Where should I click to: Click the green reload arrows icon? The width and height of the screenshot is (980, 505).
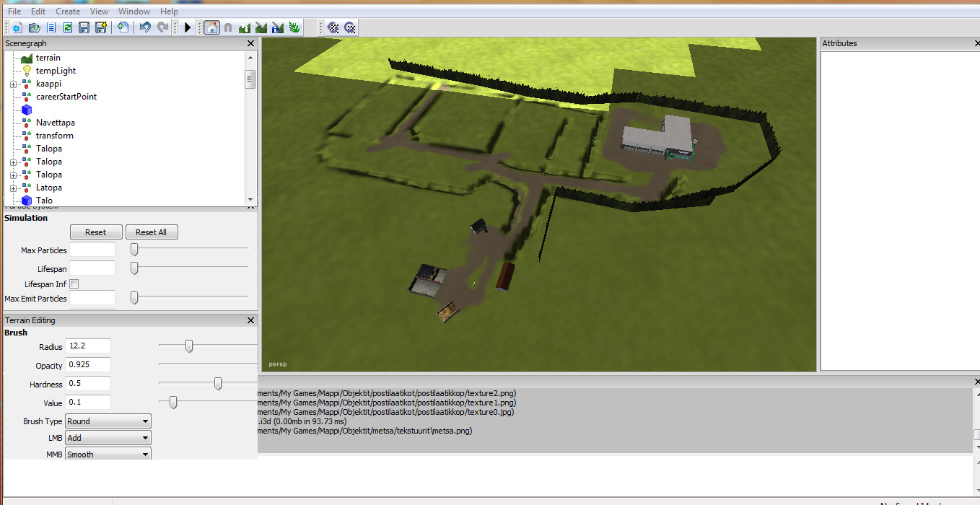click(x=67, y=27)
